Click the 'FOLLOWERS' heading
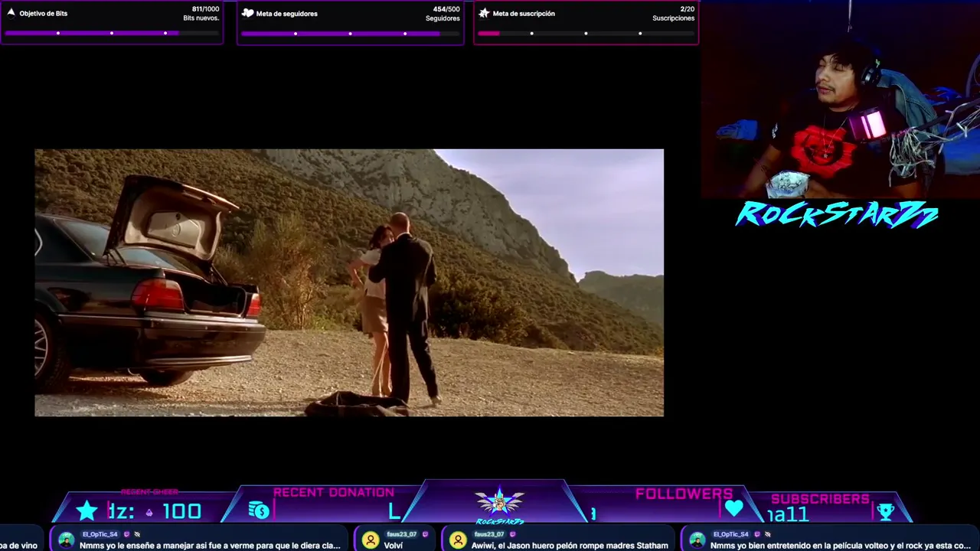Image resolution: width=980 pixels, height=551 pixels. (684, 494)
